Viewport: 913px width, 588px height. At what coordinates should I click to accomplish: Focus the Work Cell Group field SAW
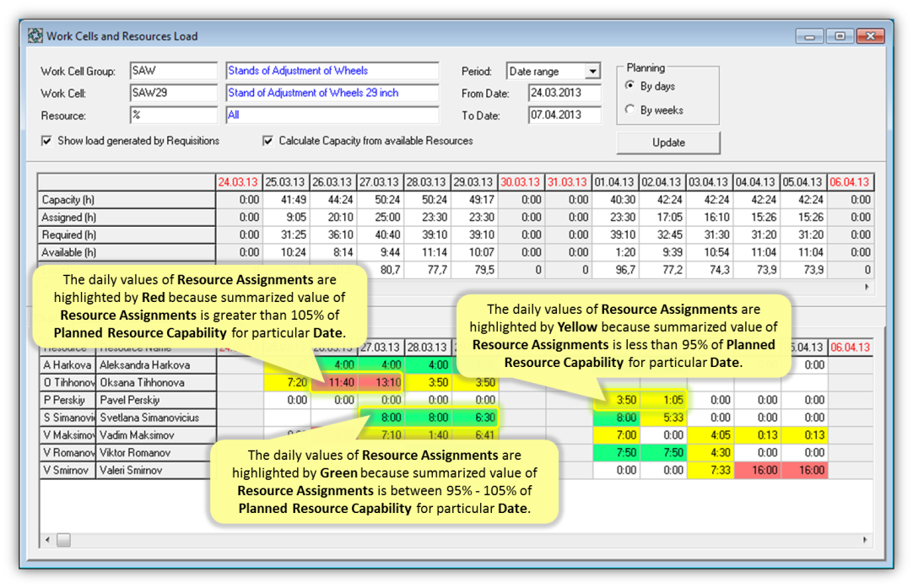pos(174,71)
